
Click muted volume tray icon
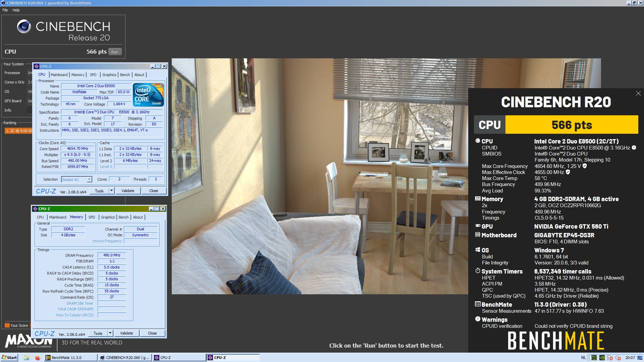coord(618,358)
